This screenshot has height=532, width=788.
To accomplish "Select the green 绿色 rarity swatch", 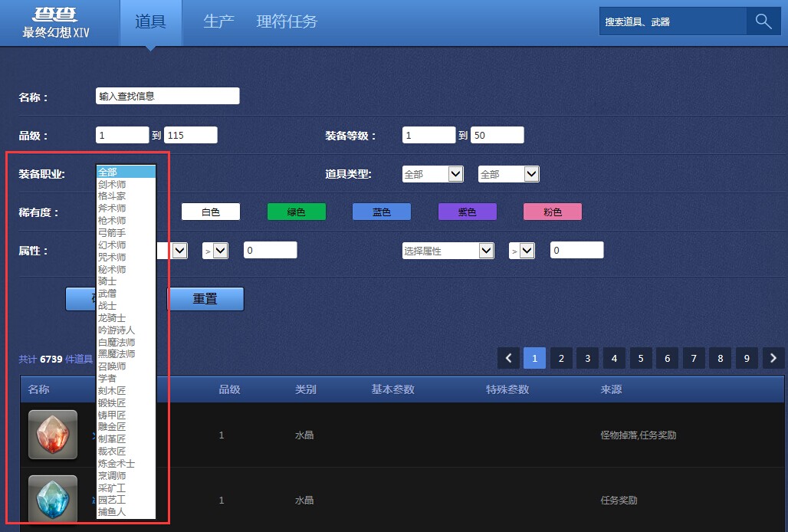I will [x=296, y=212].
